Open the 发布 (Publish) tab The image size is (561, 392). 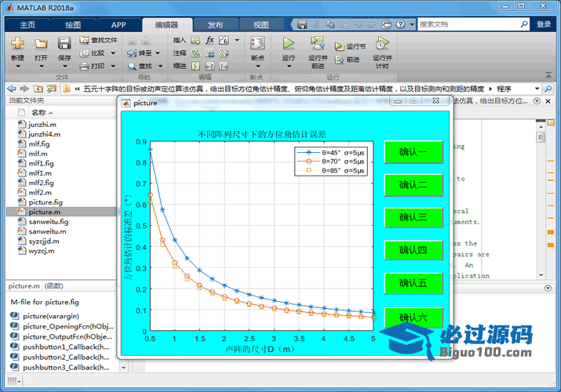point(215,24)
